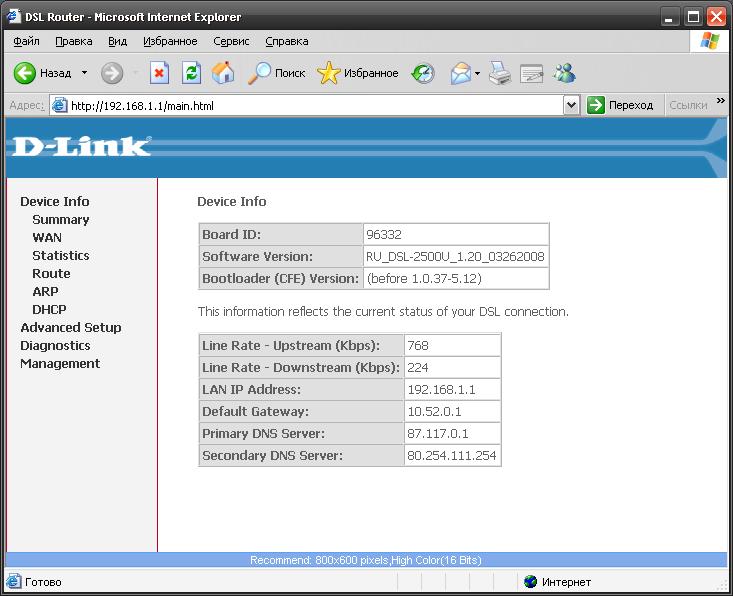733x596 pixels.
Task: Open the Statistics link
Action: [61, 256]
